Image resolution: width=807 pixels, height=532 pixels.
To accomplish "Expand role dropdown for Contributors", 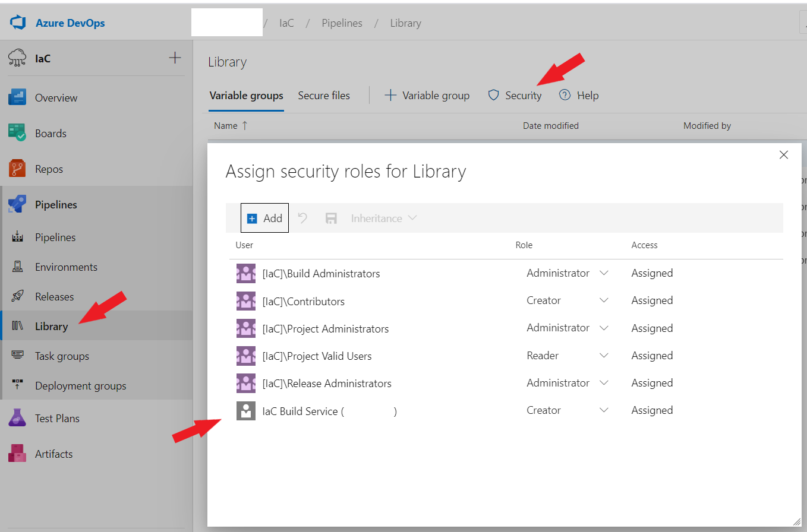I will point(604,300).
